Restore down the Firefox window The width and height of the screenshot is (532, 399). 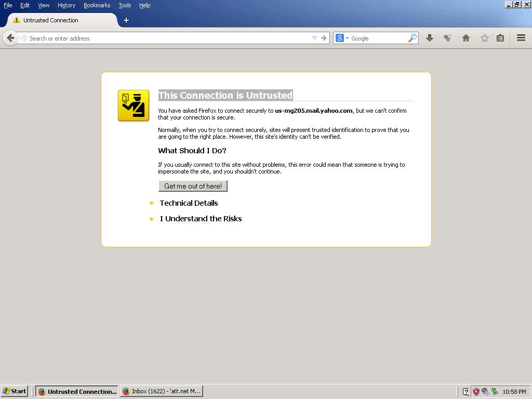(x=517, y=5)
